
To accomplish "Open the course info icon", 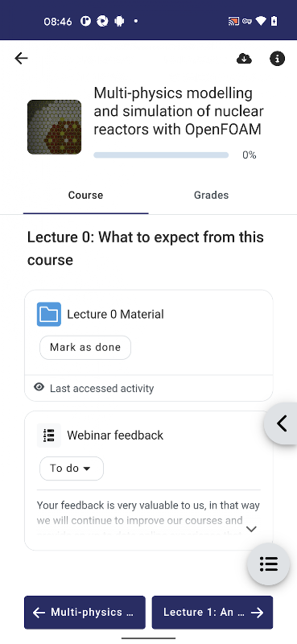I will 278,59.
